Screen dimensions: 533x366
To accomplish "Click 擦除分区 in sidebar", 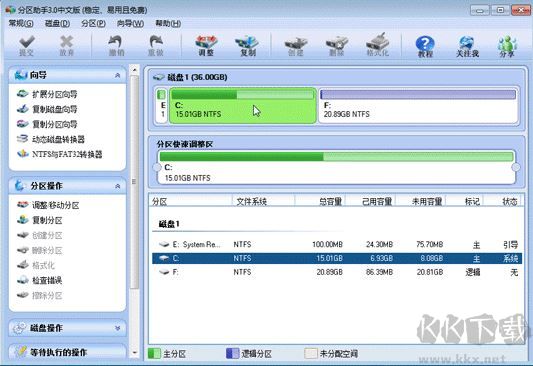I will [x=40, y=296].
